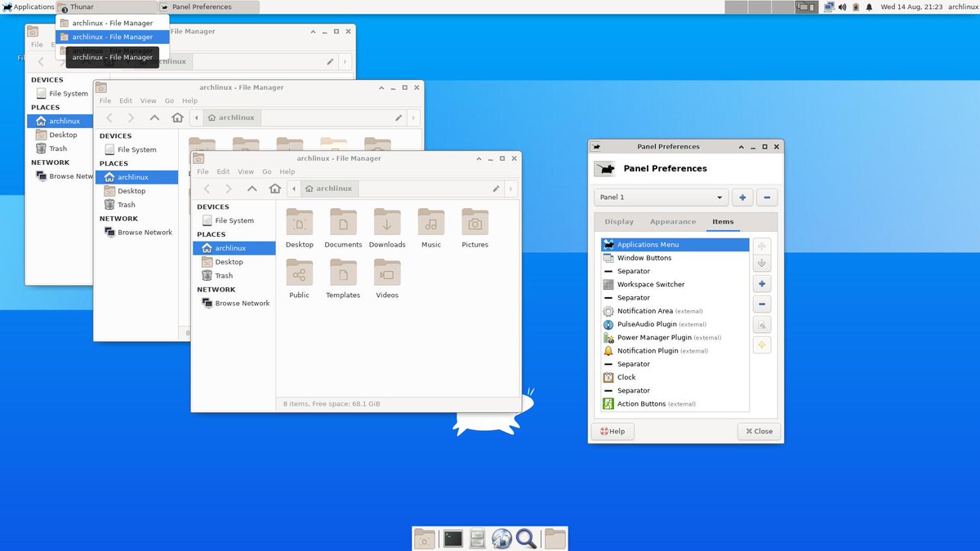Select Trash in front File Manager sidebar

pyautogui.click(x=234, y=276)
